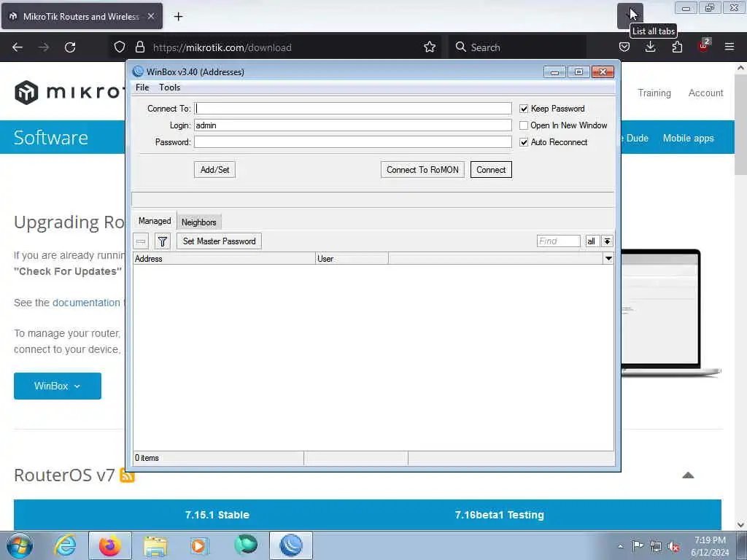This screenshot has width=747, height=560.
Task: Sort by User column header
Action: click(x=352, y=259)
